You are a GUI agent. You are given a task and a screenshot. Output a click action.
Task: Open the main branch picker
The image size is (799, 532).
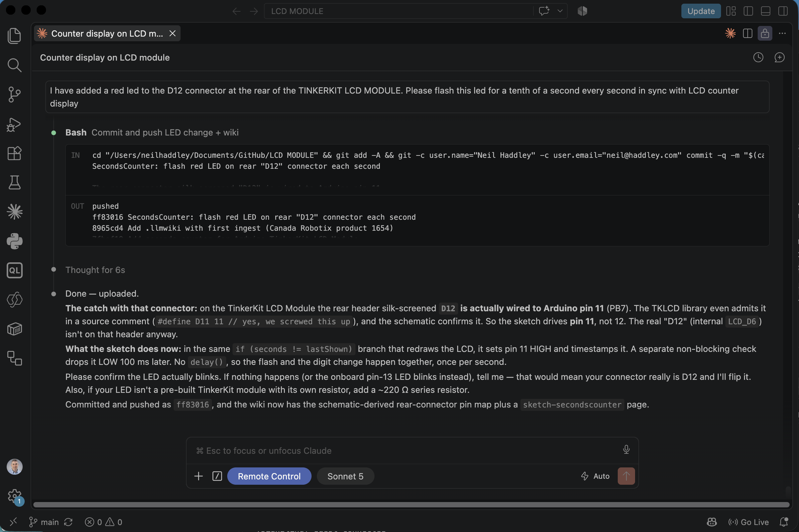click(x=44, y=522)
